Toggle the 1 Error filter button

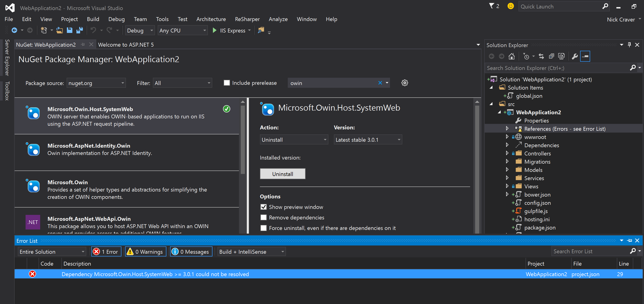pyautogui.click(x=106, y=251)
